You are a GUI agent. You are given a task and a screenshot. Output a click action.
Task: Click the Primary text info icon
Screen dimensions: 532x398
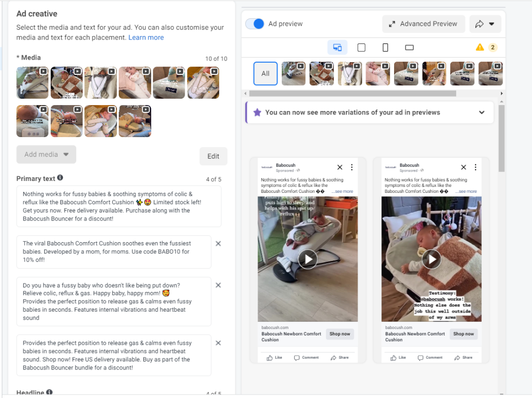[x=60, y=178]
